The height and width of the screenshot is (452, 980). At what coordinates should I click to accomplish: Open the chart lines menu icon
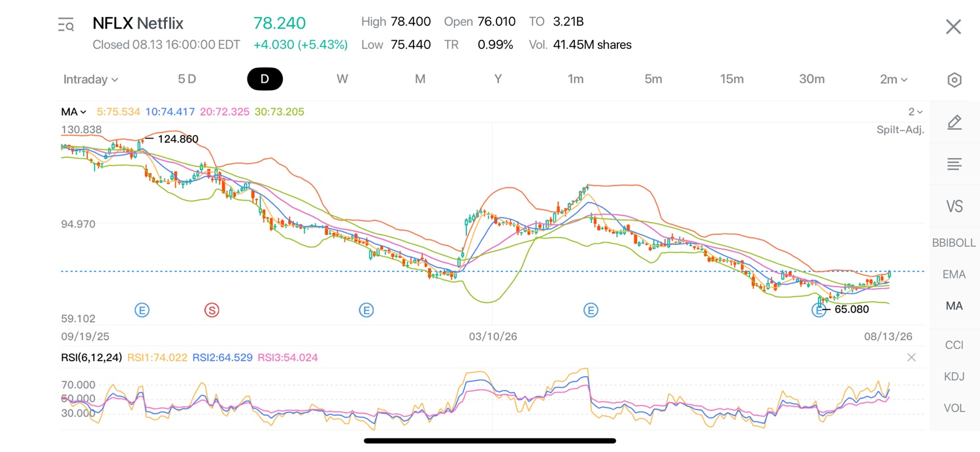[x=954, y=164]
